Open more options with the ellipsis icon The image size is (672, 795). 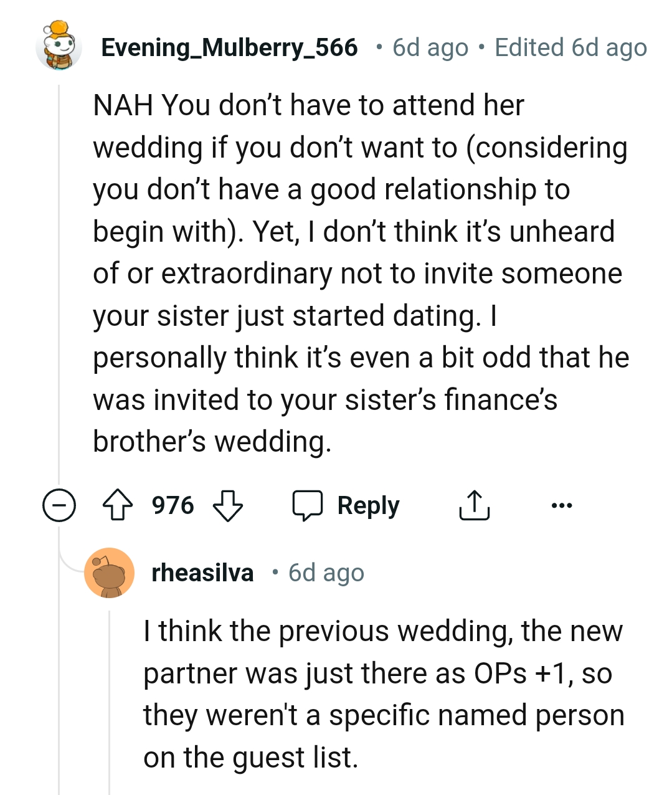(x=561, y=505)
